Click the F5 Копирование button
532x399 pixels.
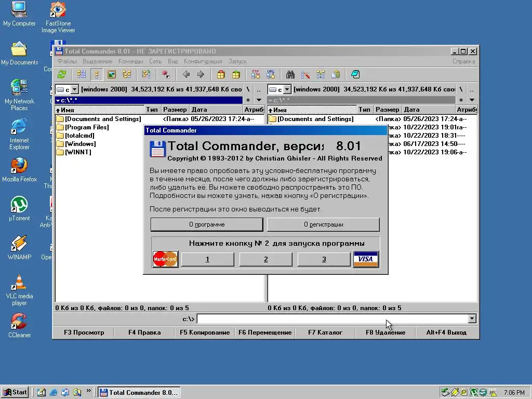(x=205, y=332)
